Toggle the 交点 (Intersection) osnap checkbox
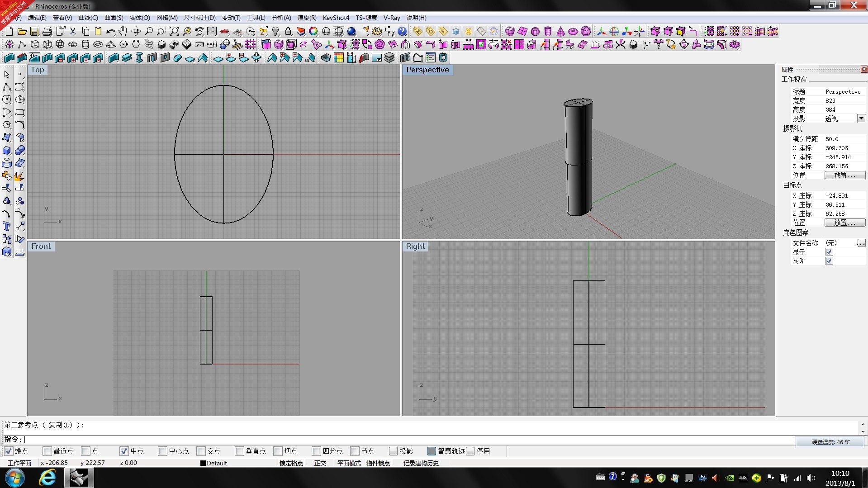Viewport: 868px width, 488px height. point(201,451)
